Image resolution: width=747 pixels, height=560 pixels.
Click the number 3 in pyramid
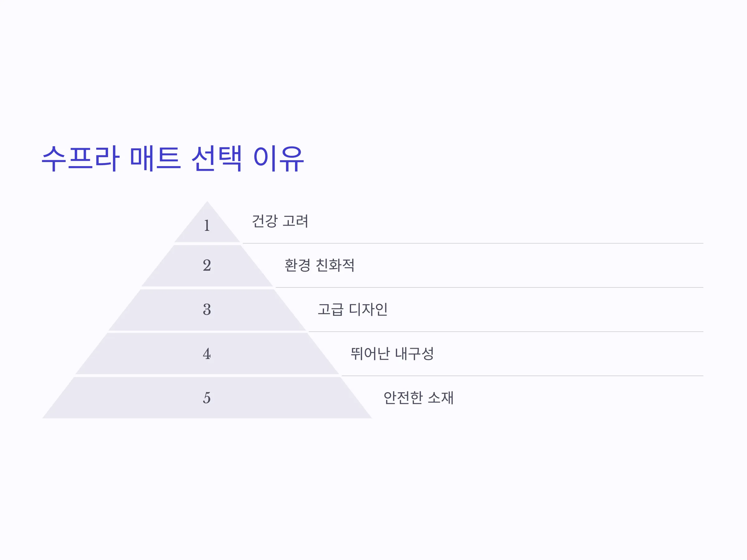[207, 310]
